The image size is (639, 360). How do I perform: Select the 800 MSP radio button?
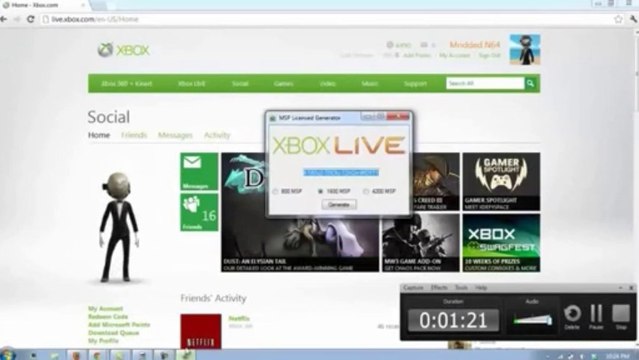[275, 191]
